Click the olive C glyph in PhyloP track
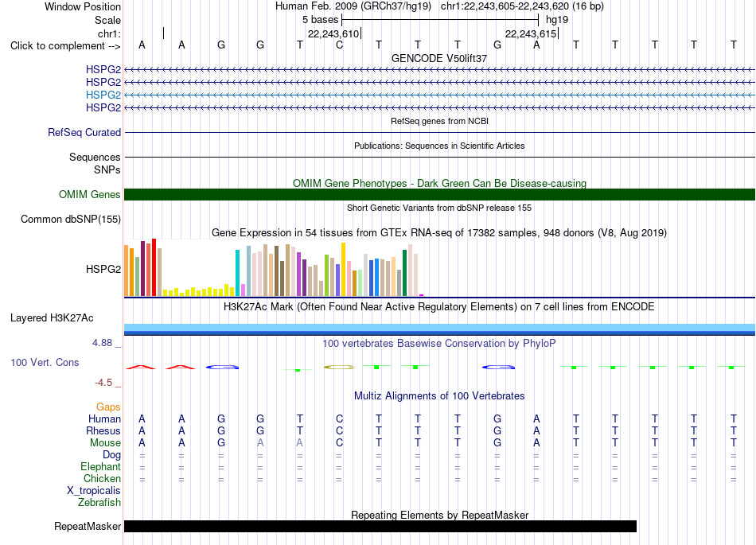 coord(339,368)
